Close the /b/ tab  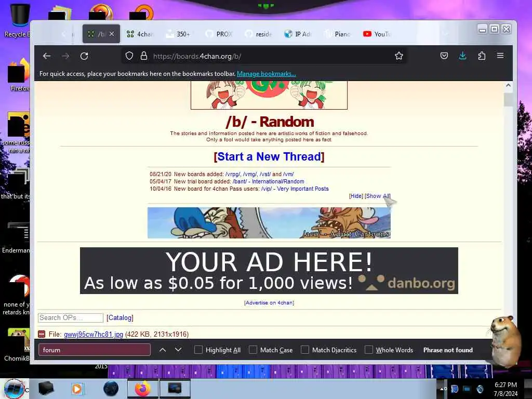[112, 34]
